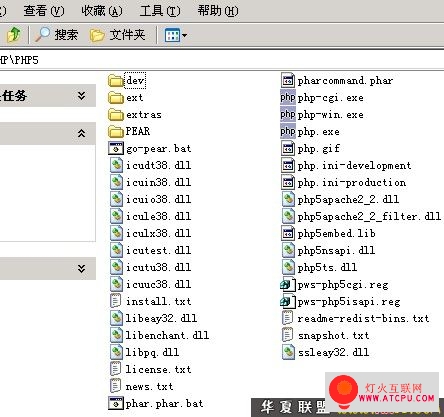The height and width of the screenshot is (417, 444).
Task: Select the icuin38.dll file icon
Action: 116,182
